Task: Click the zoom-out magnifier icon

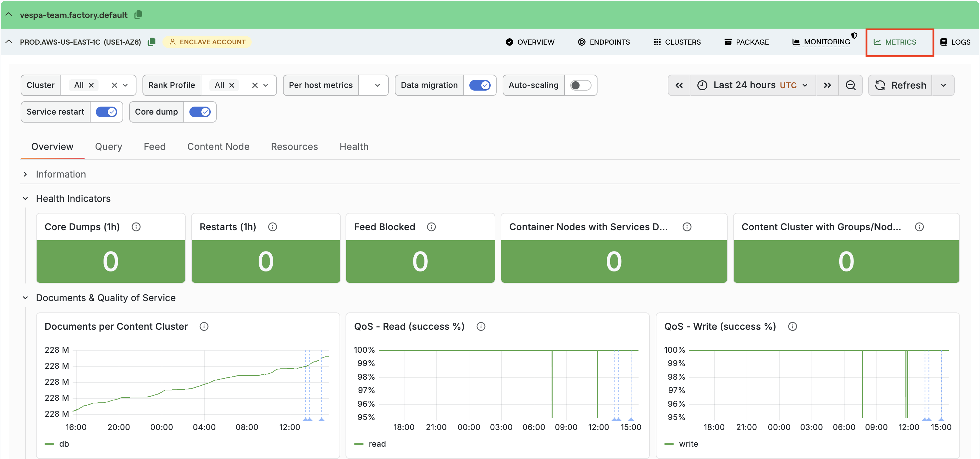Action: (851, 85)
